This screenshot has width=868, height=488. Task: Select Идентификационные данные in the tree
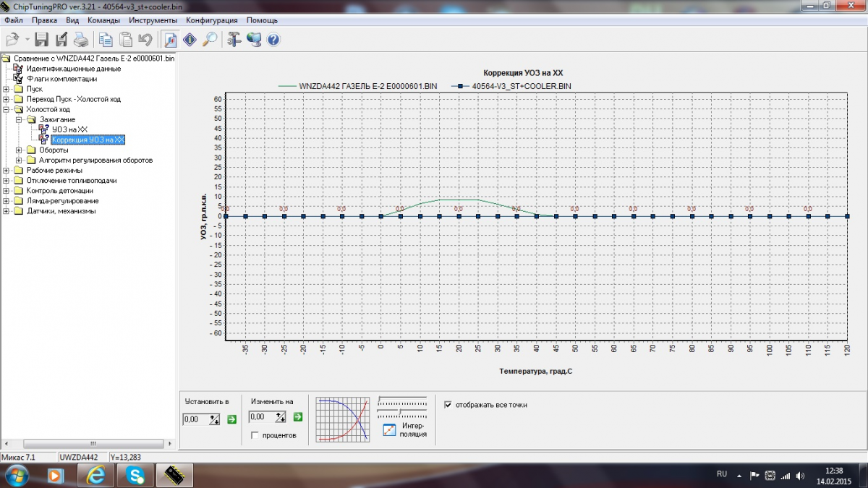coord(74,69)
